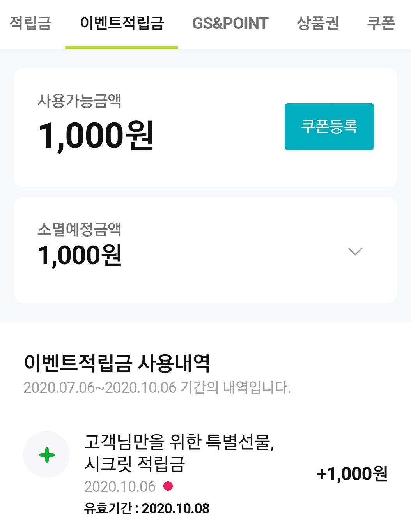Image resolution: width=411 pixels, height=532 pixels.
Task: Open the GS&POINT tab
Action: point(230,23)
